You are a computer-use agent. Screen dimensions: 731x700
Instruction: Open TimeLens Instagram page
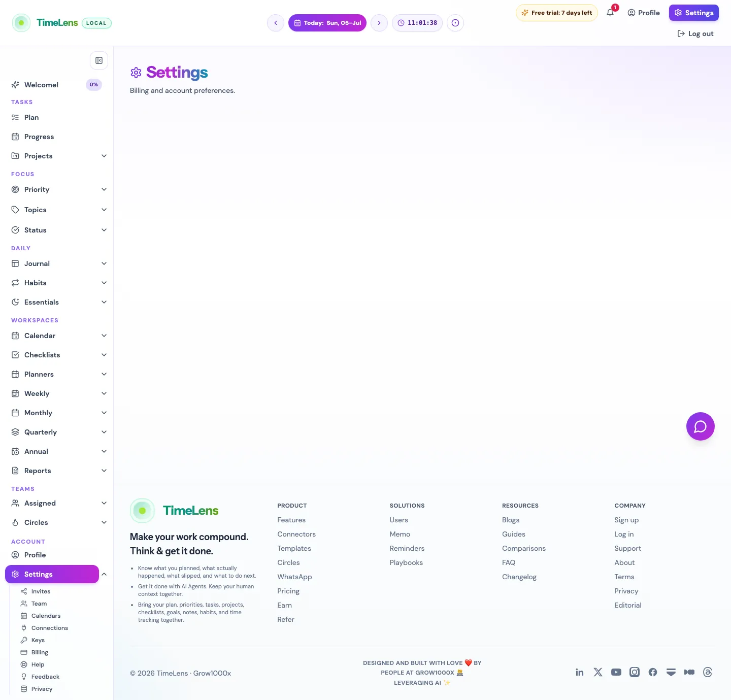pyautogui.click(x=635, y=672)
